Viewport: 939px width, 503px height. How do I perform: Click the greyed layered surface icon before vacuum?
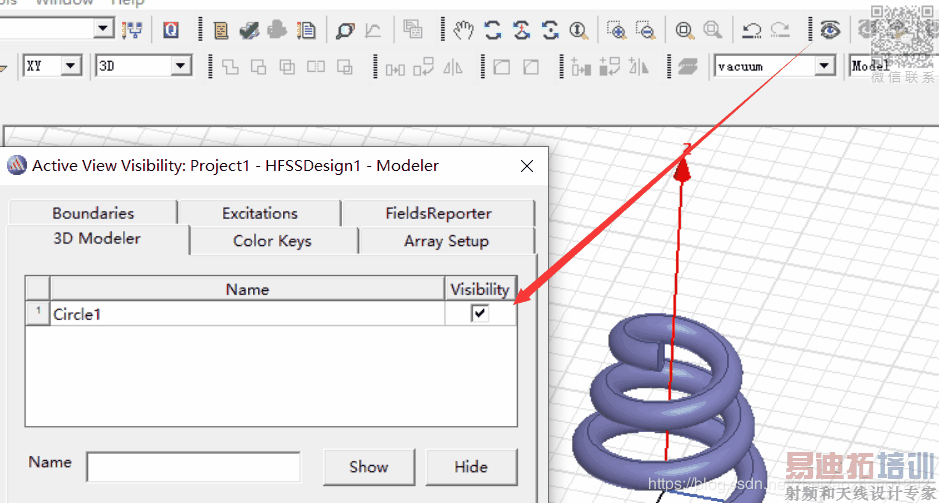[x=687, y=66]
